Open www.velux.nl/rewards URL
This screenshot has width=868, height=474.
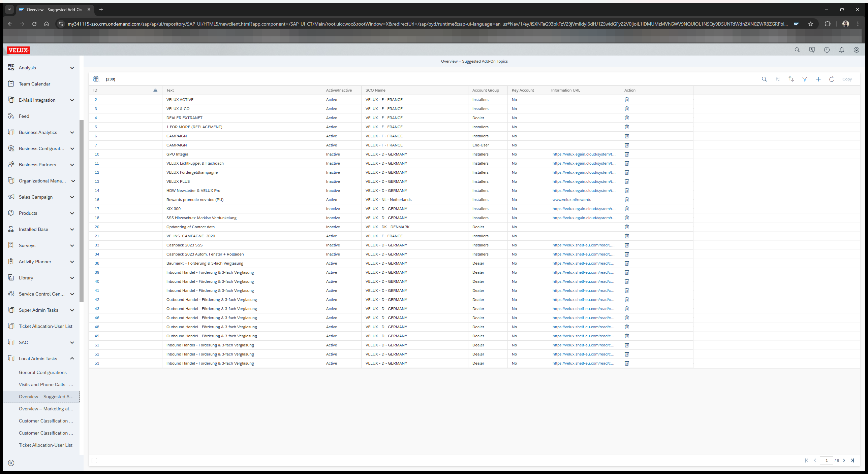[x=572, y=200]
